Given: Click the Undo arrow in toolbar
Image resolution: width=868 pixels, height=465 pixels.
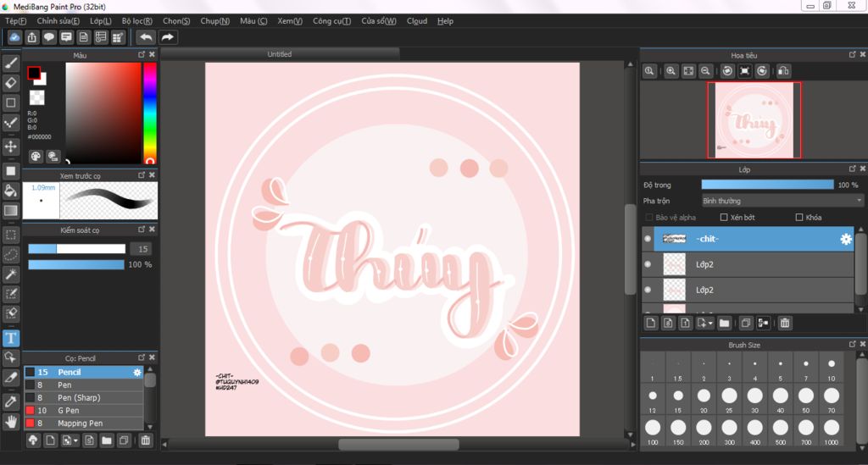Looking at the screenshot, I should coord(146,37).
